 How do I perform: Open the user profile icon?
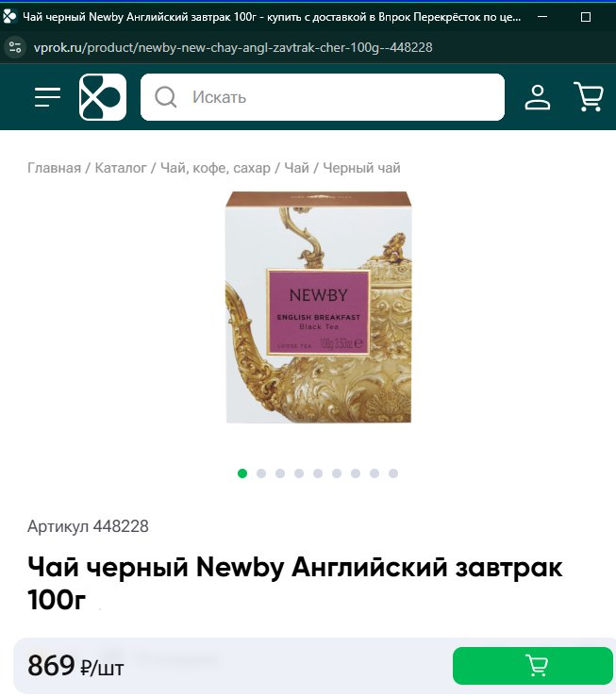[538, 97]
